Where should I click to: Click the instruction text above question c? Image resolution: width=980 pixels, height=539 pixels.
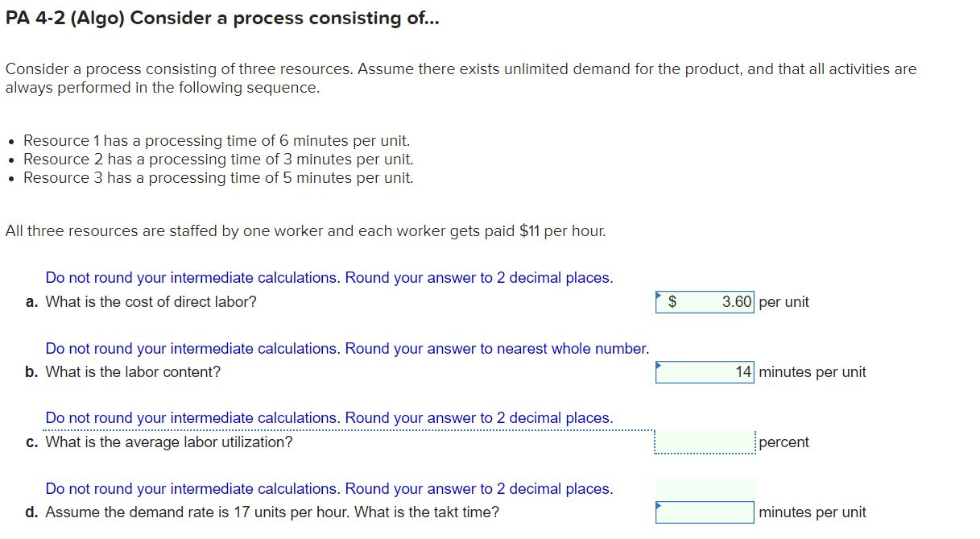point(329,417)
